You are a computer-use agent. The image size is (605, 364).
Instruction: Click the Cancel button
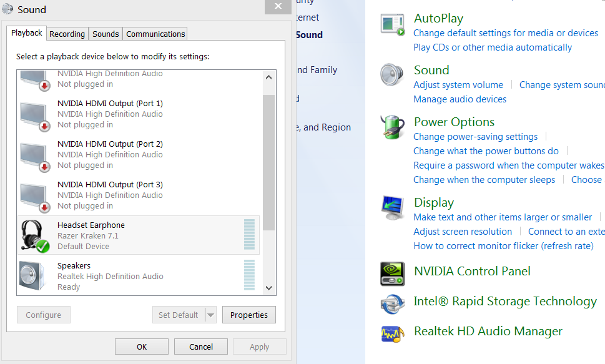coord(201,347)
